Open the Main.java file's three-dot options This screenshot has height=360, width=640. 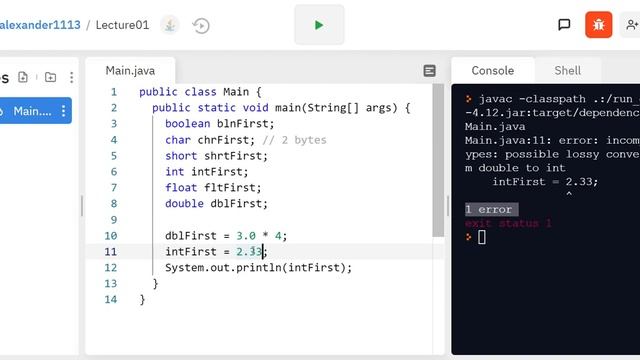click(63, 111)
